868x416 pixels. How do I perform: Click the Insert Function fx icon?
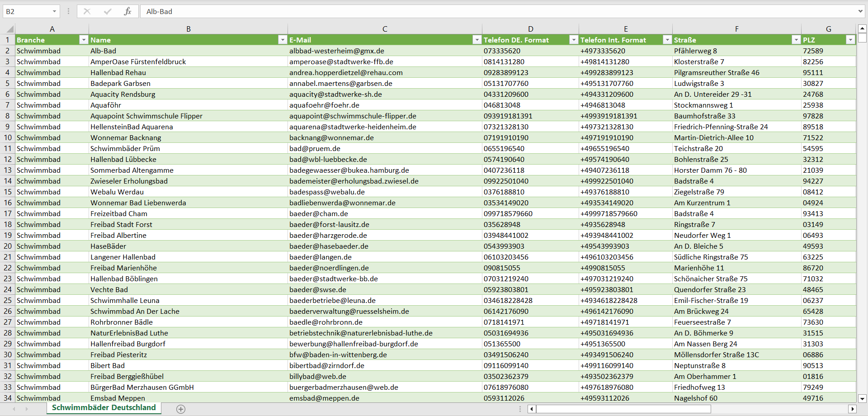127,11
